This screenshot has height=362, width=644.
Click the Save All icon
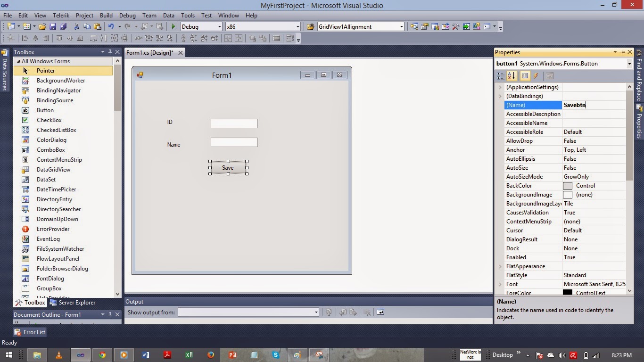63,27
